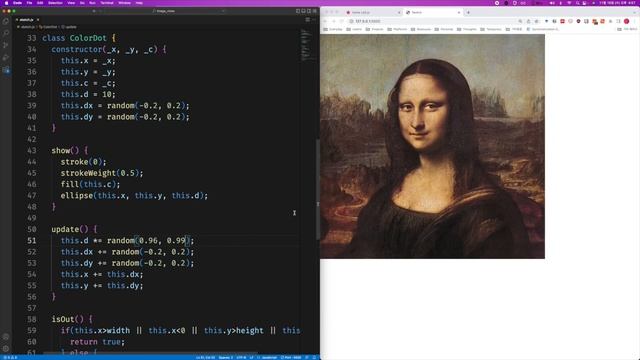Click line number 43 in the gutter

pyautogui.click(x=31, y=151)
